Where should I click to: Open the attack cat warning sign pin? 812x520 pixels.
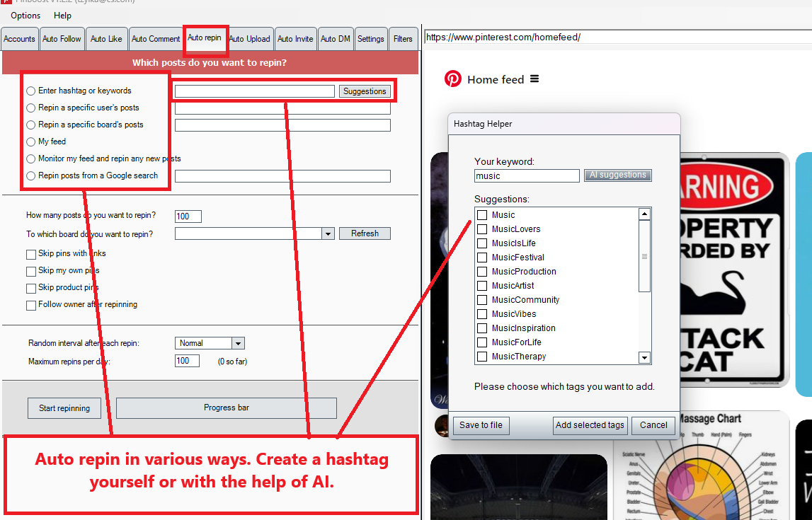[734, 269]
